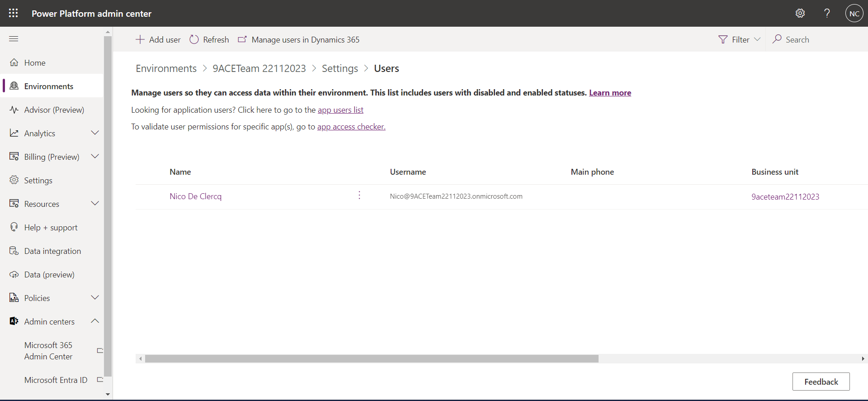Collapse navigation with hamburger icon
The height and width of the screenshot is (401, 868).
click(x=14, y=39)
